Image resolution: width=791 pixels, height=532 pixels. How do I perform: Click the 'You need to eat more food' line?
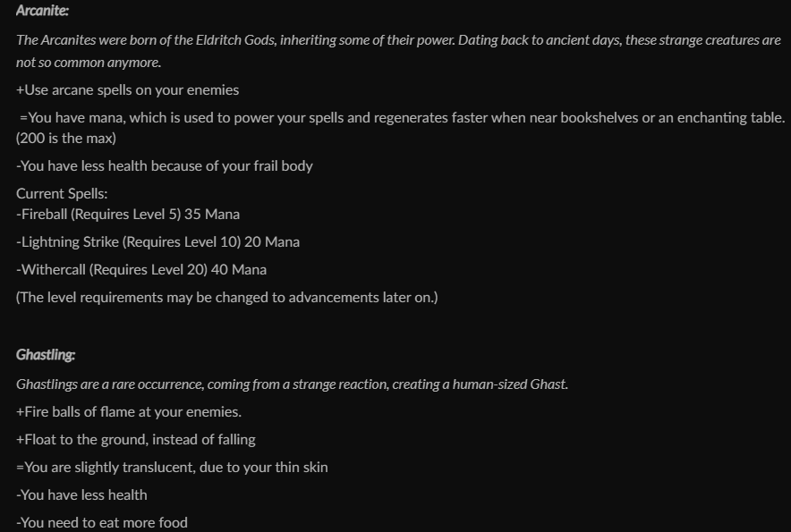pos(102,522)
